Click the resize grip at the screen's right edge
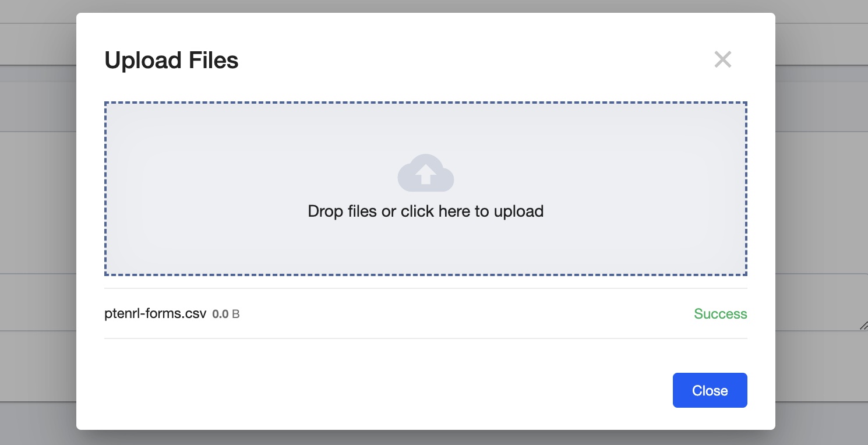 tap(864, 327)
